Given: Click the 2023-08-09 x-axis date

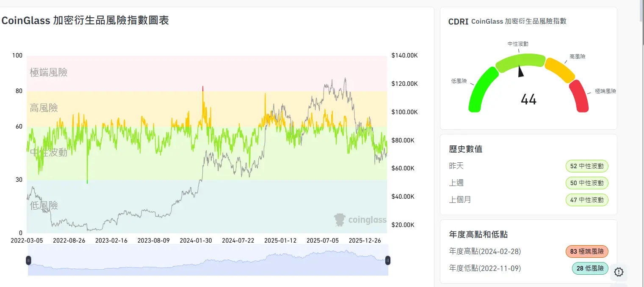Looking at the screenshot, I should [154, 241].
